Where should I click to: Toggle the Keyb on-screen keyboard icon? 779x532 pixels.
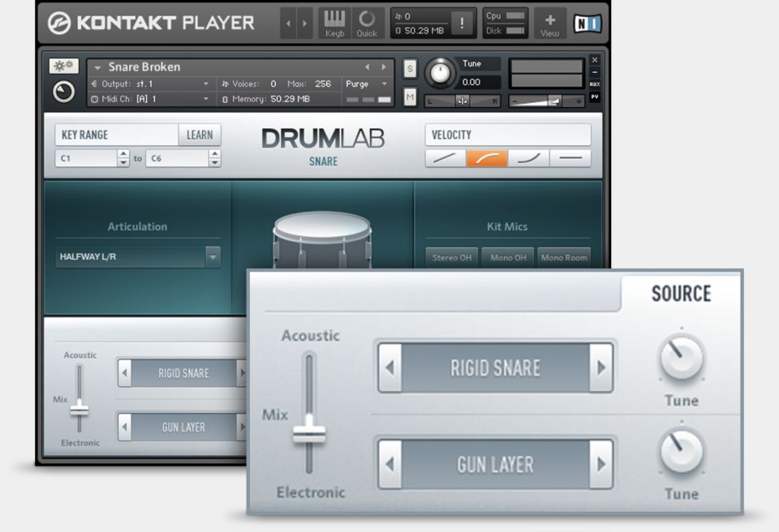click(334, 23)
